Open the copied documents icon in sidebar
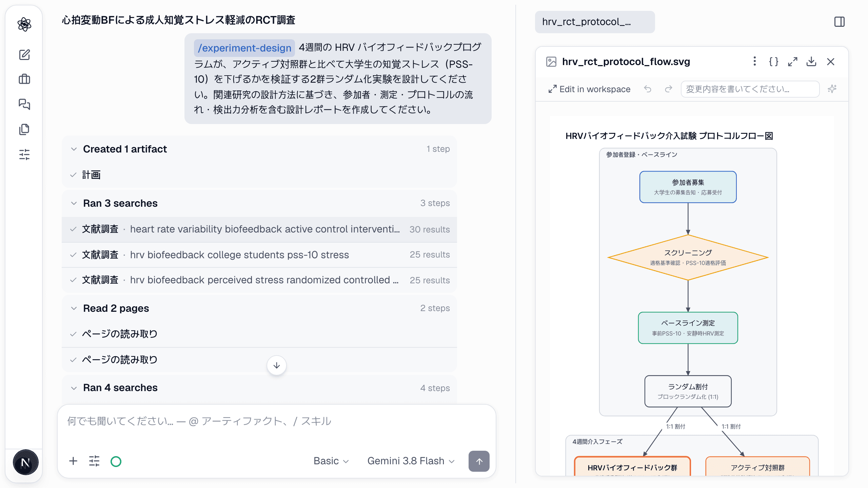 coord(24,129)
